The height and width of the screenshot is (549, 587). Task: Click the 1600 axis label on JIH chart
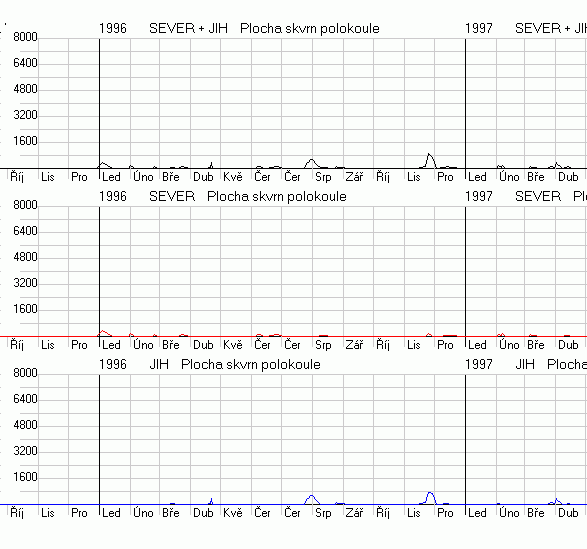25,477
